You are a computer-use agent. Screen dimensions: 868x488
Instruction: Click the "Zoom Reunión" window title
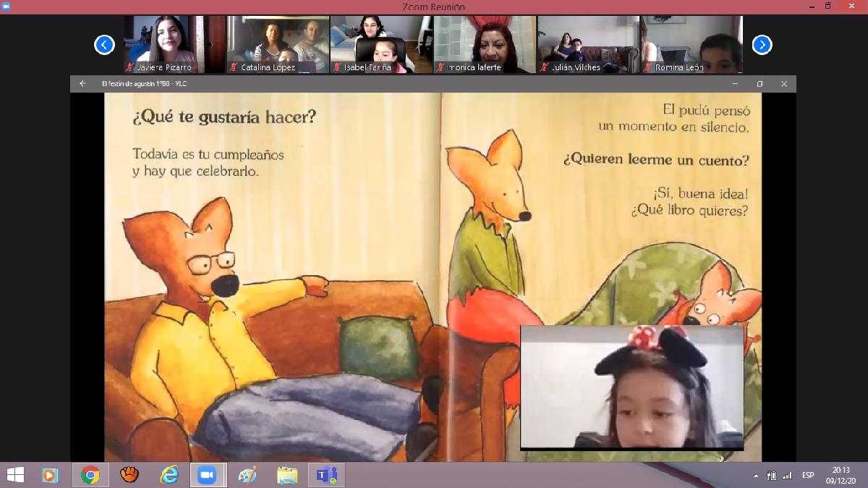coord(433,7)
